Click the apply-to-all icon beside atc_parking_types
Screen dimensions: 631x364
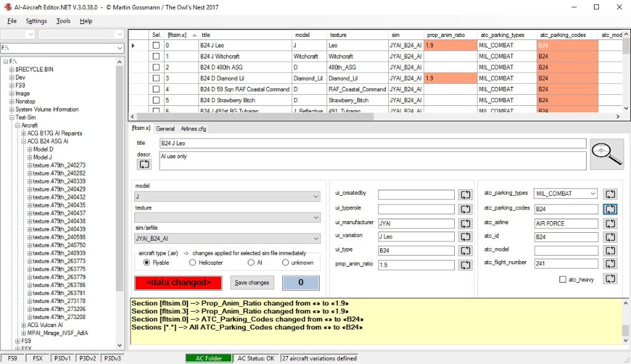(609, 194)
